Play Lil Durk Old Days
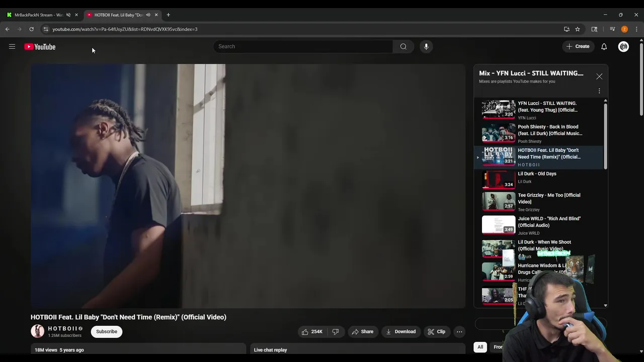Viewport: 644px width, 362px height. point(539,180)
